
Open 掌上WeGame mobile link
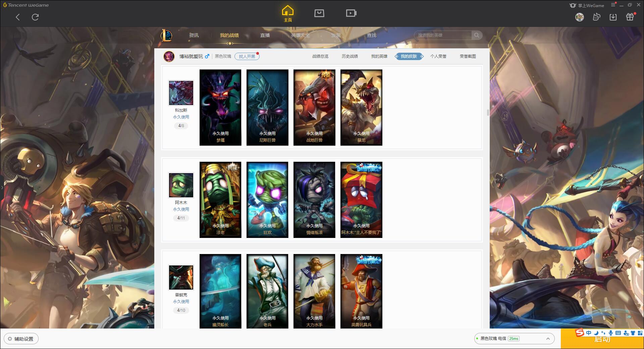tap(587, 5)
